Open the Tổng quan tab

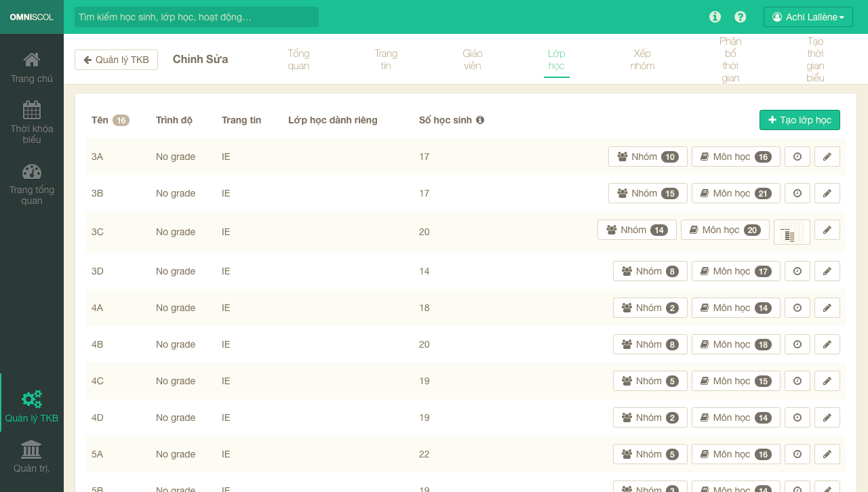[298, 60]
